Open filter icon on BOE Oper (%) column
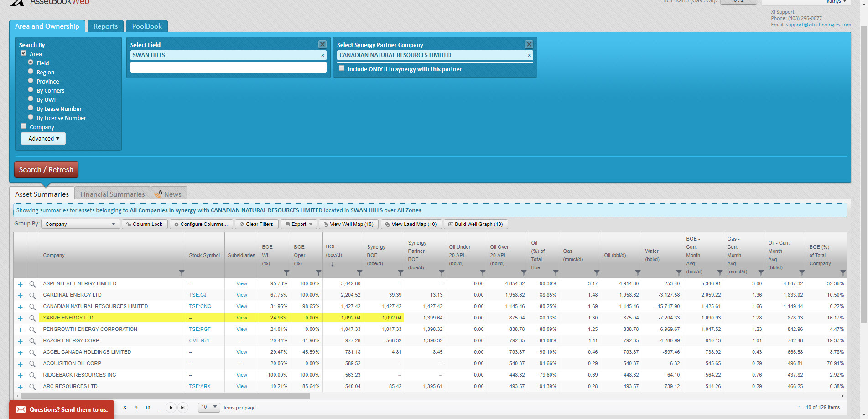 [318, 273]
